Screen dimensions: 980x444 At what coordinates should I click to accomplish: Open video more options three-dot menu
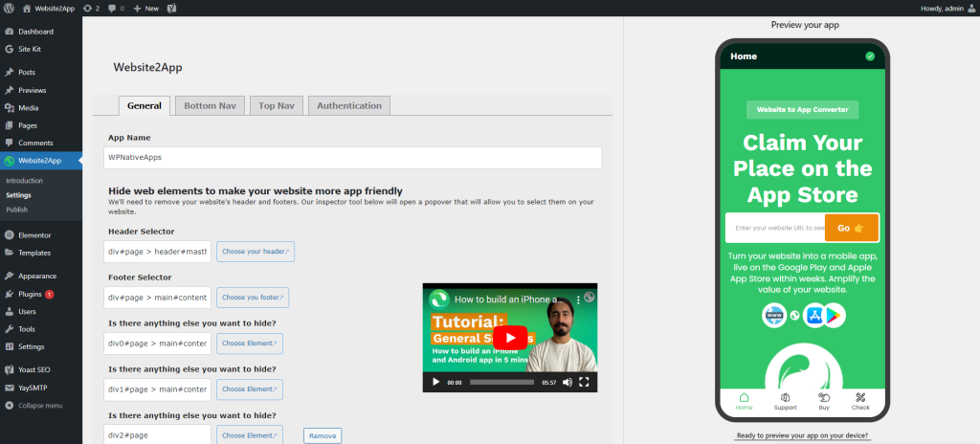click(578, 300)
